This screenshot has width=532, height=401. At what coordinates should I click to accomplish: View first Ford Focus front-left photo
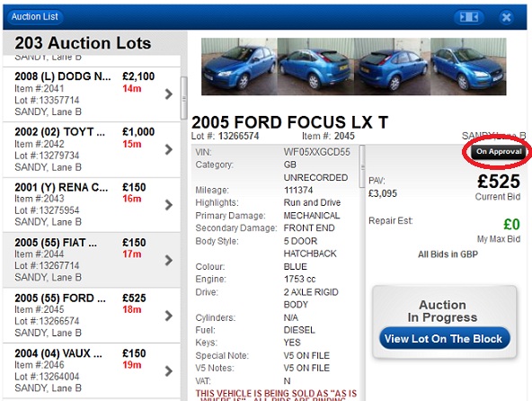tap(239, 67)
